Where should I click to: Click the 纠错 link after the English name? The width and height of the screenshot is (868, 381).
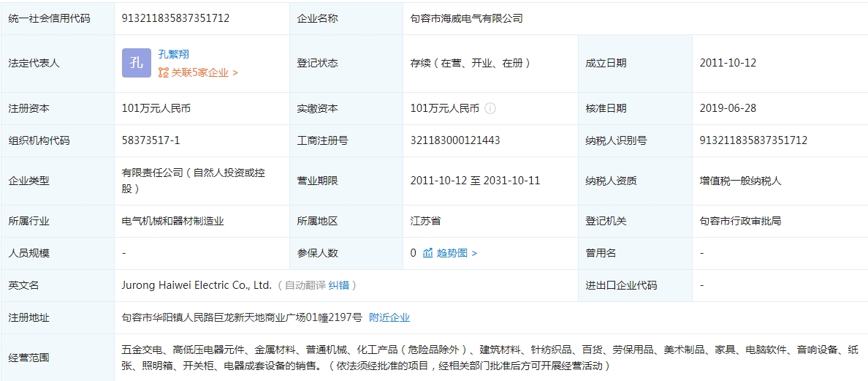coord(339,285)
